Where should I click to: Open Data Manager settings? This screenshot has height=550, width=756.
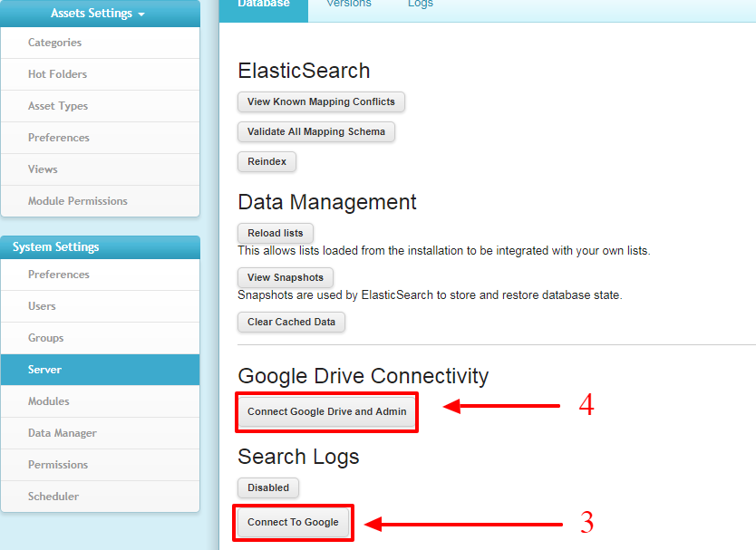101,433
